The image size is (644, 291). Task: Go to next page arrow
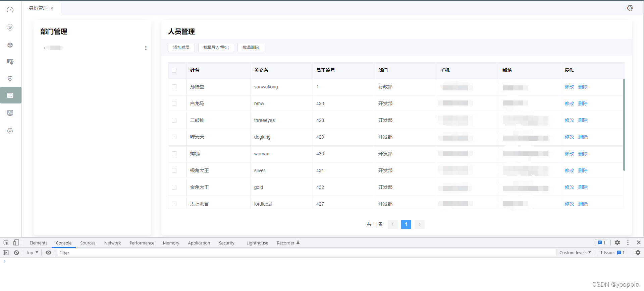pos(420,224)
